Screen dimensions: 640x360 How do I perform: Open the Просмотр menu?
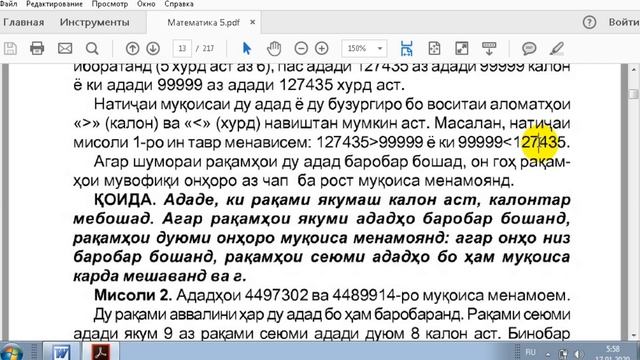tap(109, 4)
